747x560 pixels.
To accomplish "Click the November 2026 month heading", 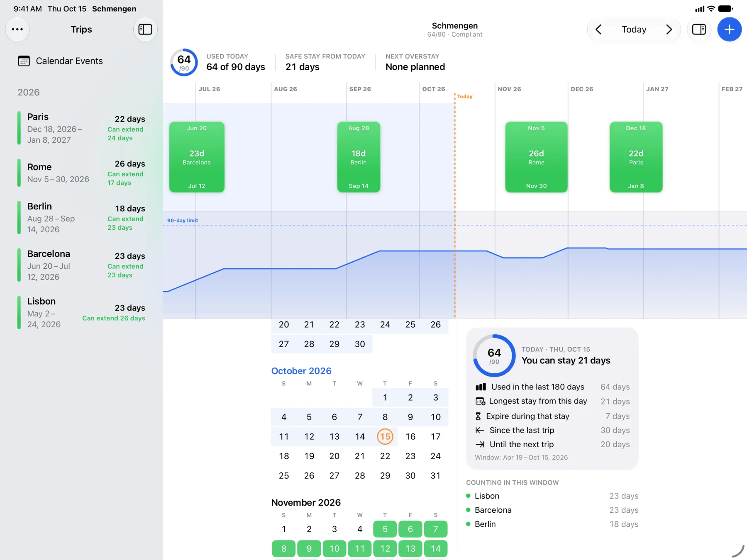I will point(306,502).
